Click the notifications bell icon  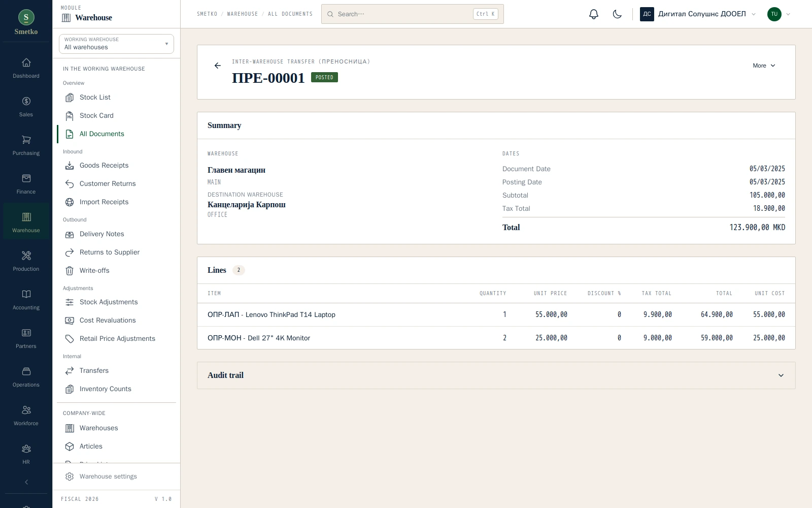pos(594,14)
